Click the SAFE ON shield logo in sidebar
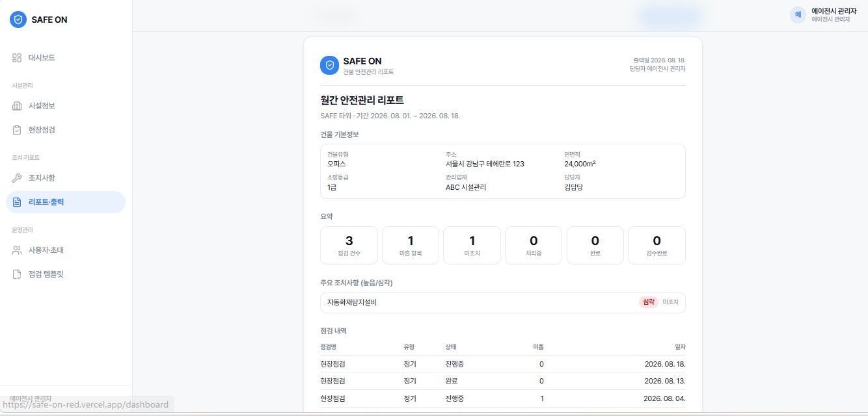 [18, 19]
